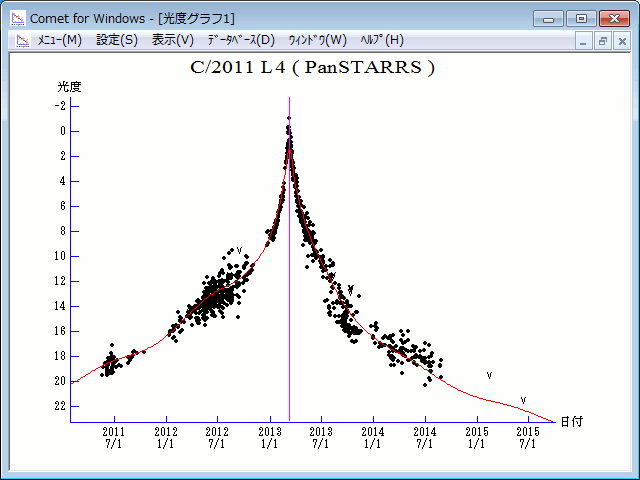Open the ウィンドウ(W) window menu
Viewport: 640px width, 480px height.
(318, 40)
